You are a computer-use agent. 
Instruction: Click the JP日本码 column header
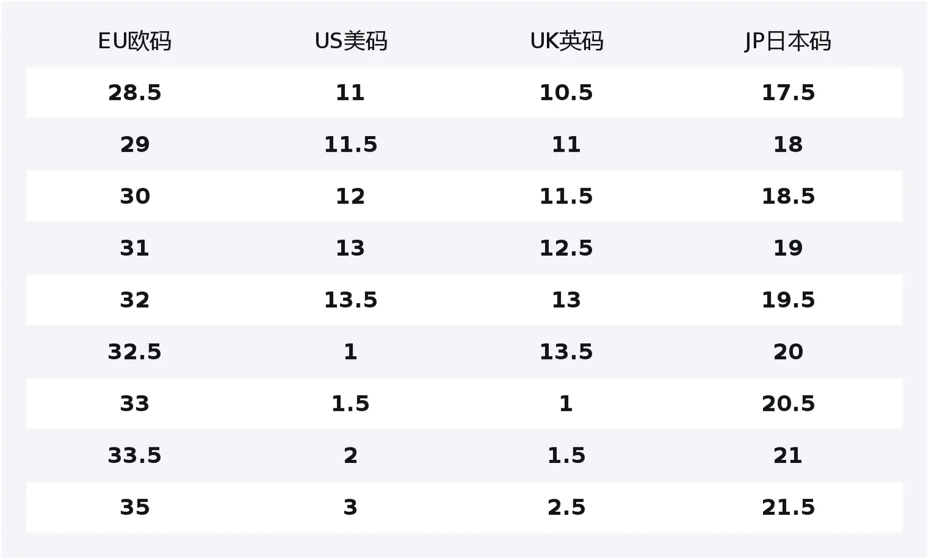[x=788, y=41]
